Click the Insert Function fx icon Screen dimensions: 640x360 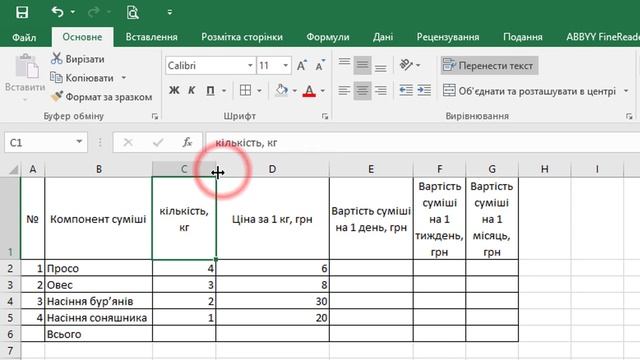coord(187,142)
